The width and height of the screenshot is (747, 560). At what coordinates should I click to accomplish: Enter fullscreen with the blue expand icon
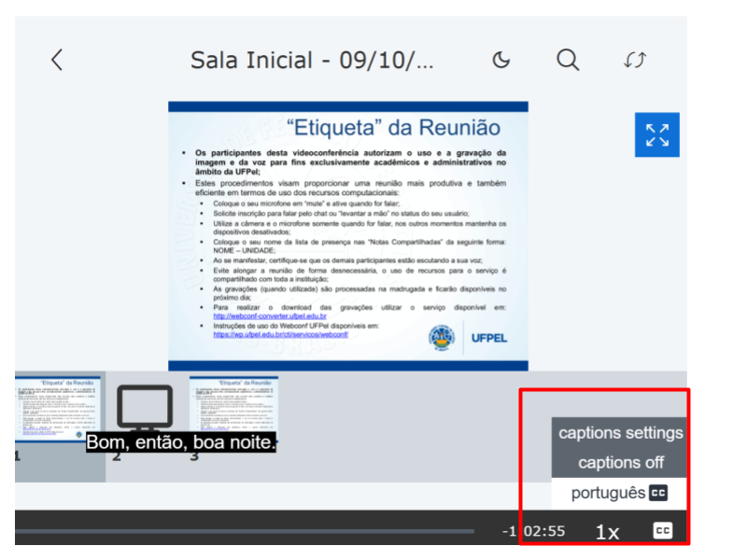pos(656,134)
